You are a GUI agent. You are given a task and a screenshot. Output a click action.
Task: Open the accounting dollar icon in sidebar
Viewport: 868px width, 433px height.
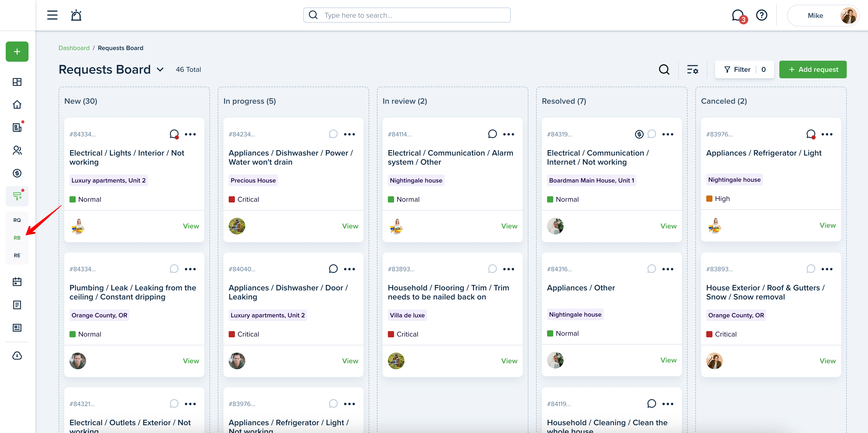coord(17,173)
